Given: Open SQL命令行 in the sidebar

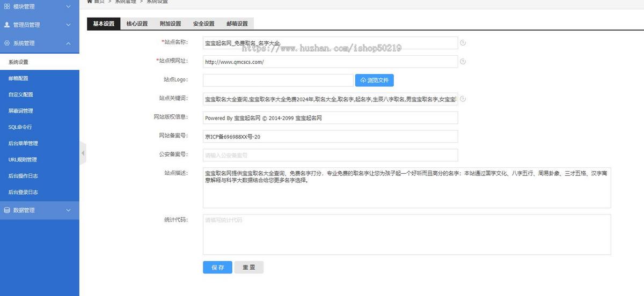Looking at the screenshot, I should [40, 127].
